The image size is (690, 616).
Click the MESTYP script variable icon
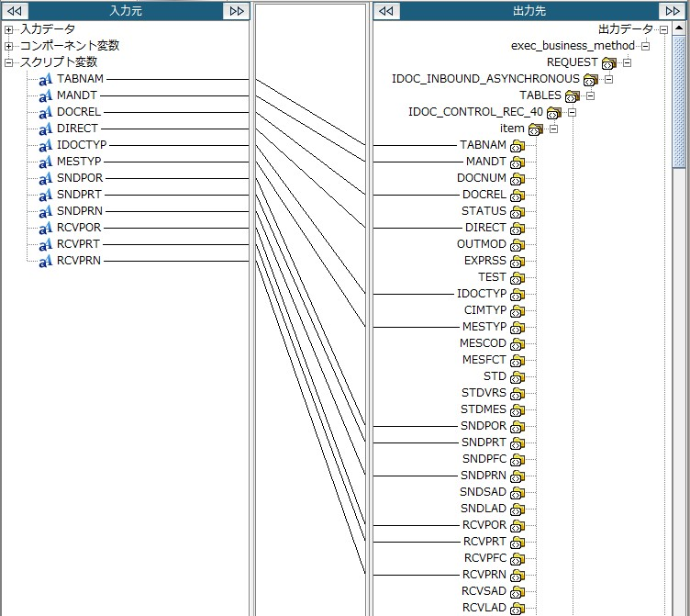tap(45, 162)
